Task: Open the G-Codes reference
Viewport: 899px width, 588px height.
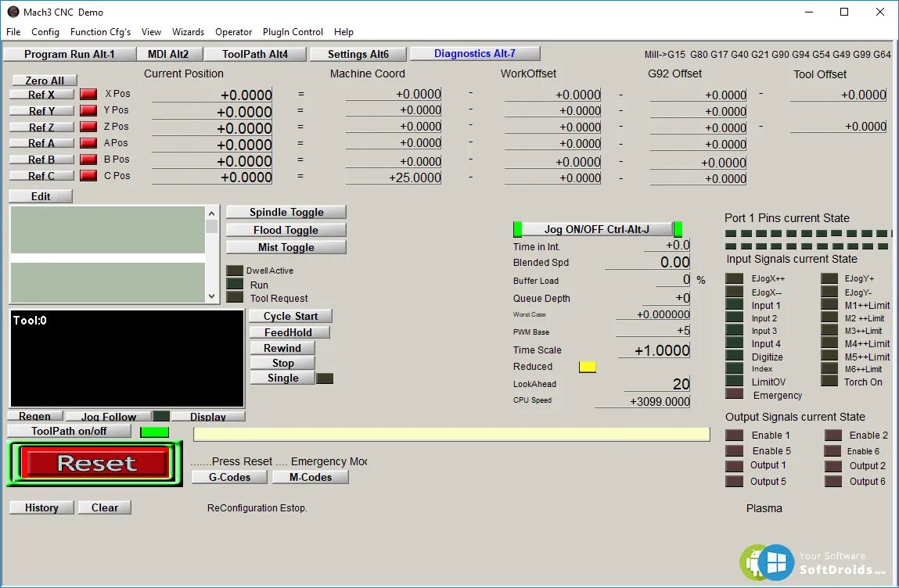Action: pos(229,477)
